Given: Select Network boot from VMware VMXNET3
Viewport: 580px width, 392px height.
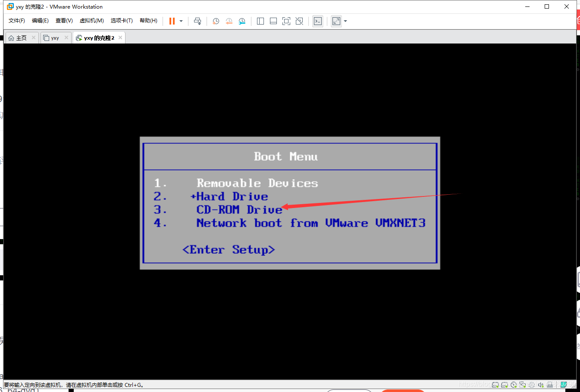Looking at the screenshot, I should pos(311,223).
